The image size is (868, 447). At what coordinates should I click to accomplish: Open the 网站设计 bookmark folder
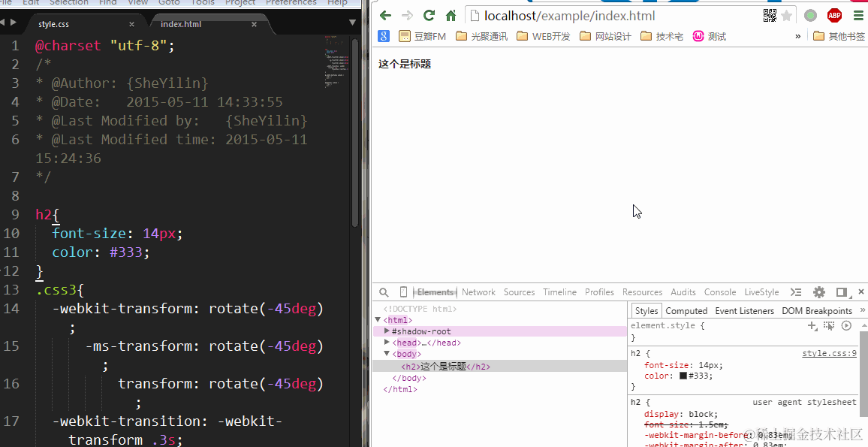(606, 37)
